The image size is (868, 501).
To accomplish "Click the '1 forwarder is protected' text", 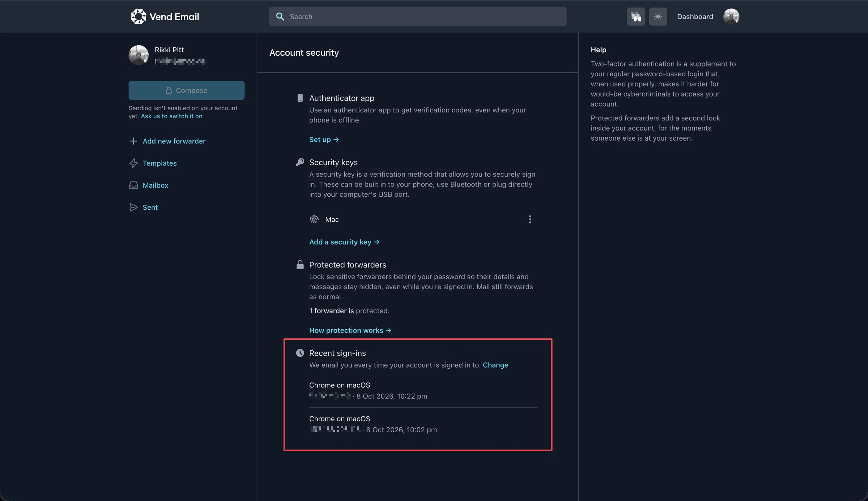I will [x=349, y=311].
